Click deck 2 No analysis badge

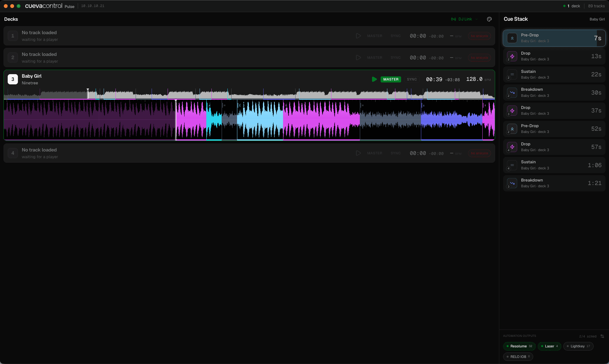coord(479,58)
